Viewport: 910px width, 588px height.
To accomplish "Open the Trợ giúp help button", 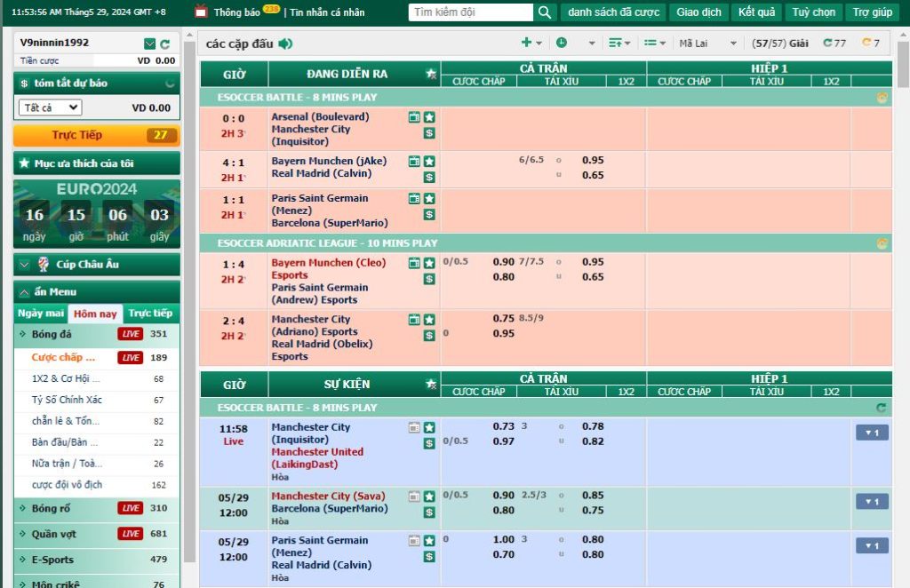I will 873,12.
